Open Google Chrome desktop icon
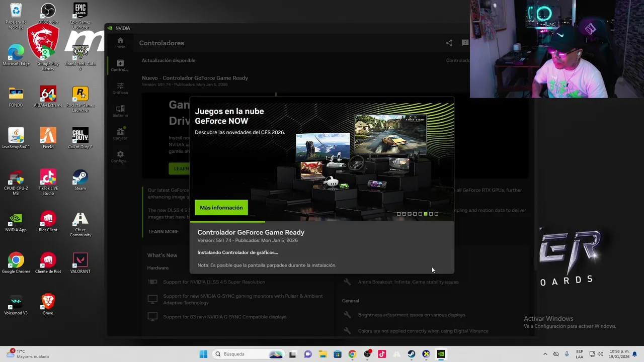The image size is (644, 362). pos(16,263)
